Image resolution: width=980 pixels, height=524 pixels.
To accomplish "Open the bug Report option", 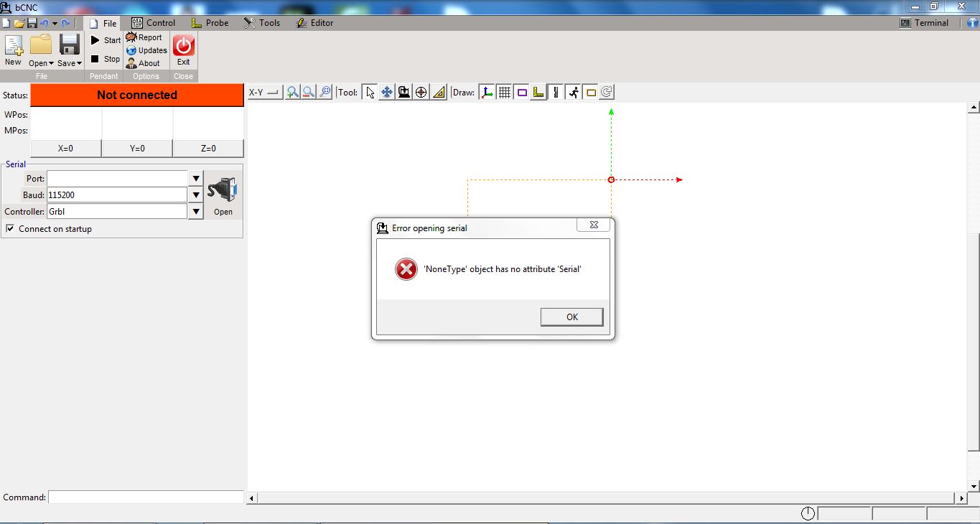I will click(x=144, y=37).
